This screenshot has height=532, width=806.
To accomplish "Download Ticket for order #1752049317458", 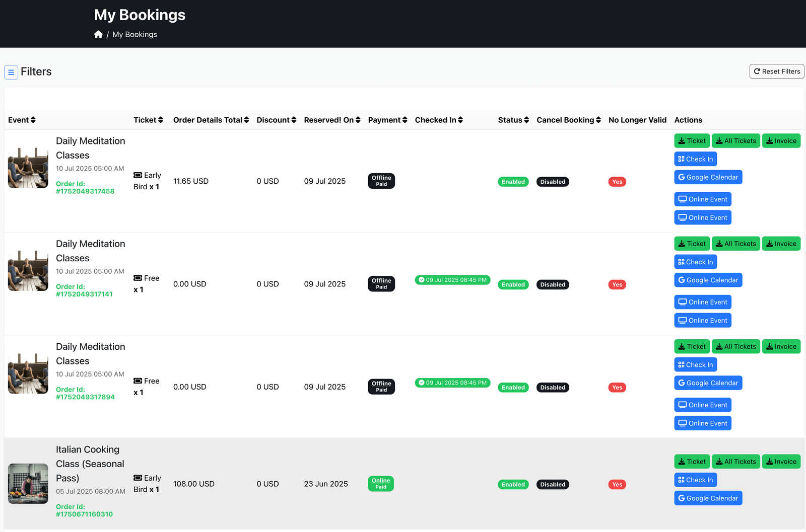I will click(692, 141).
